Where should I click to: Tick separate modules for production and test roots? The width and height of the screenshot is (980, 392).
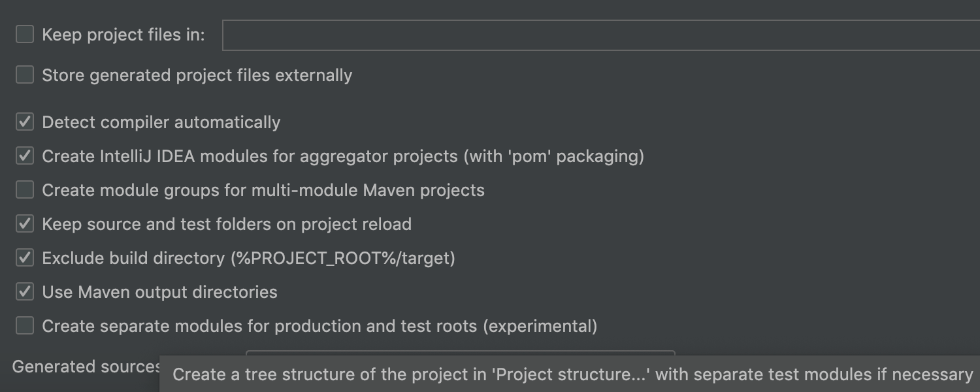coord(25,326)
